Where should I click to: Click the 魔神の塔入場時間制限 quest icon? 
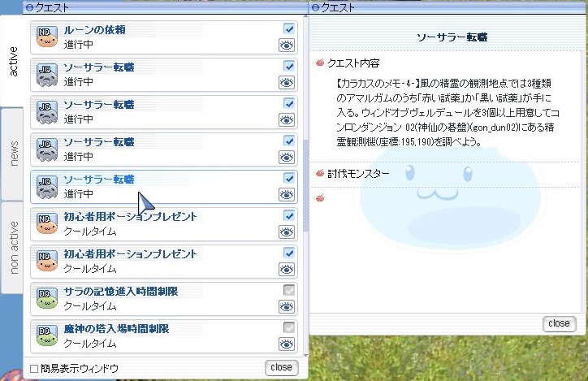coord(46,336)
